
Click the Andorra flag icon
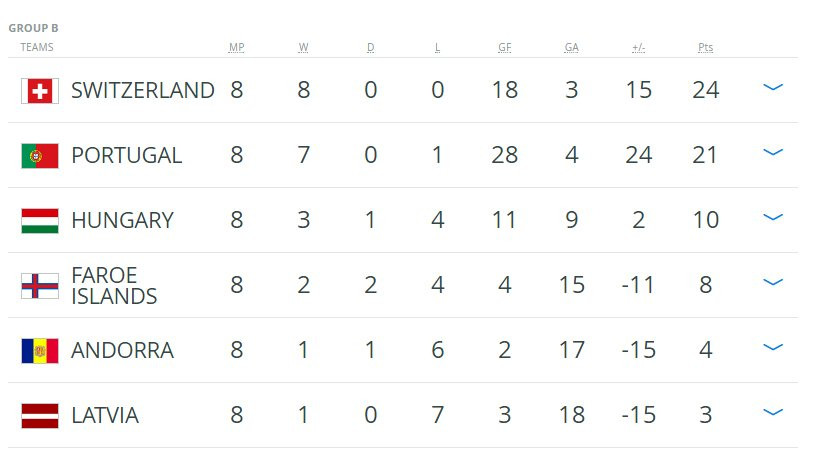point(40,351)
